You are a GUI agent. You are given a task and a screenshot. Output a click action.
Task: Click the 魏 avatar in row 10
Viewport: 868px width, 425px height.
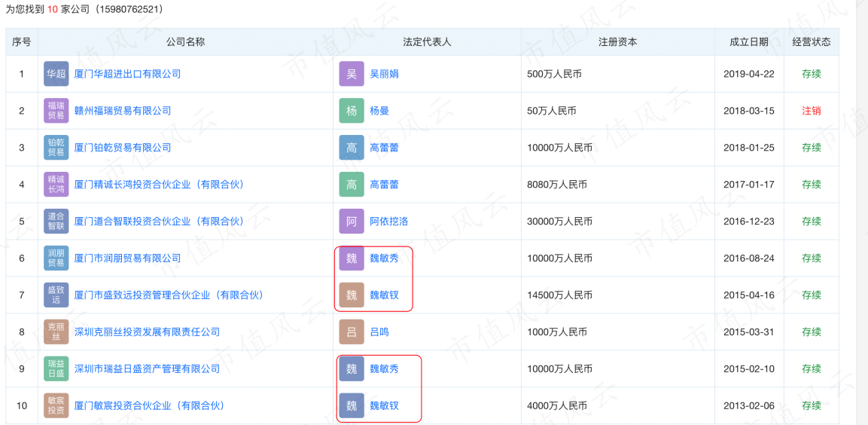352,405
